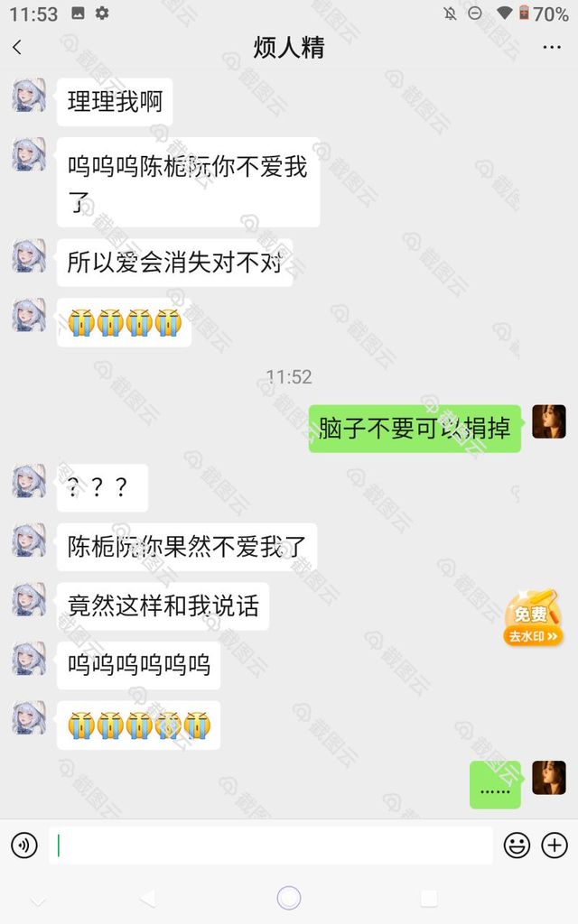Tap sender avatar beside 理理我啊 message

(x=29, y=95)
